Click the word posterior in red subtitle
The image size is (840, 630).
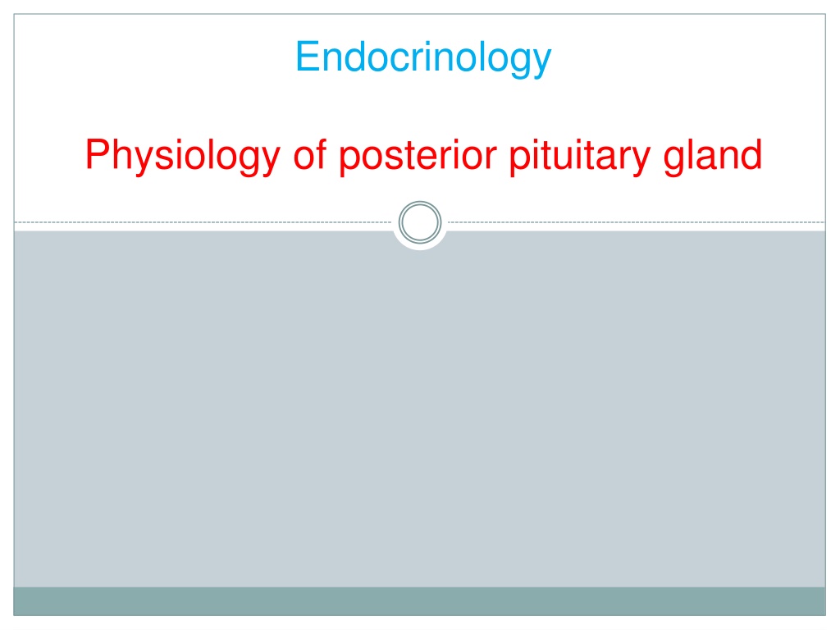point(418,156)
